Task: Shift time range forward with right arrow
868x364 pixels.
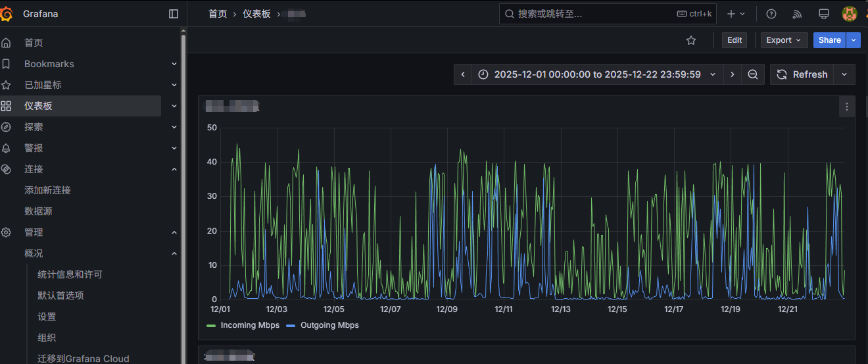Action: (x=733, y=74)
